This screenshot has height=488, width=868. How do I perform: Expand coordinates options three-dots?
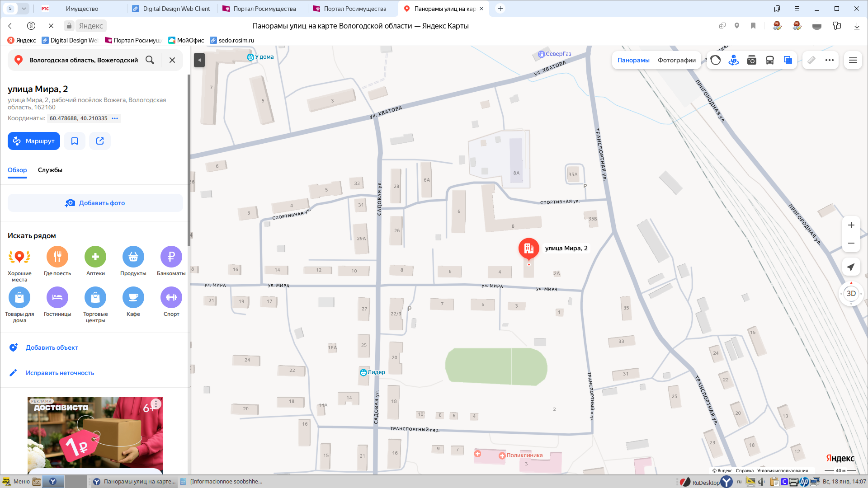click(x=115, y=118)
